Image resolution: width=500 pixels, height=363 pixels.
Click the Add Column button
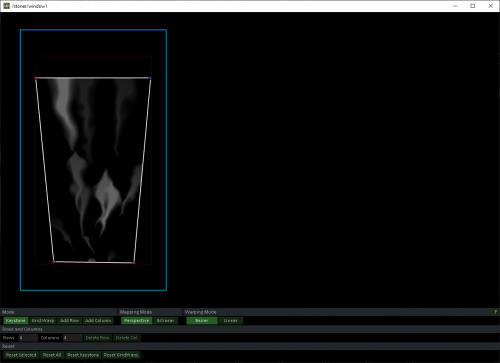(x=98, y=321)
